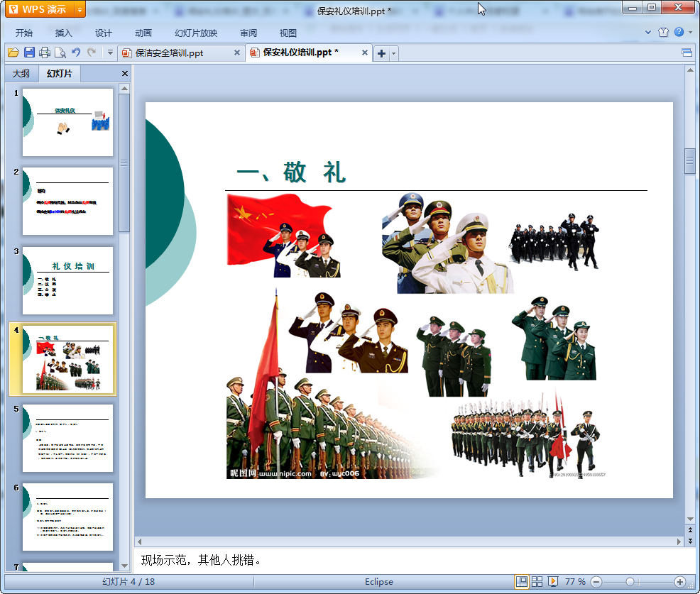Screen dimensions: 700x594
Task: Open the WPS 演示 application menu dropdown arrow
Action: [x=80, y=9]
